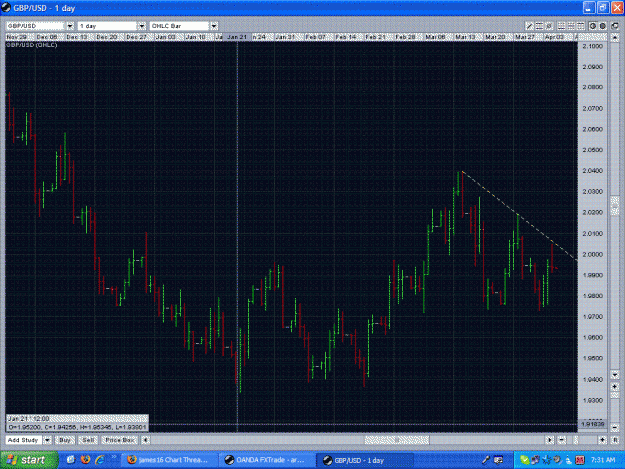The height and width of the screenshot is (469, 625).
Task: Click the Sell button
Action: pyautogui.click(x=88, y=440)
